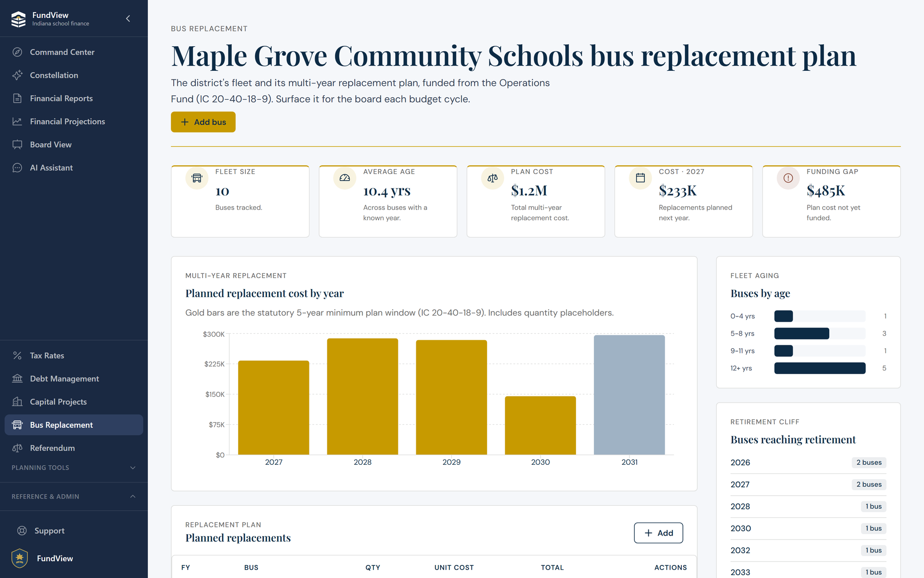Click the 5-8 yrs age bar
This screenshot has height=578, width=924.
point(802,334)
